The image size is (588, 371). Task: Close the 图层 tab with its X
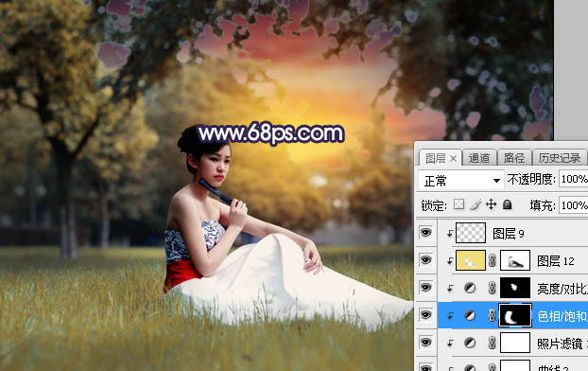tap(453, 159)
